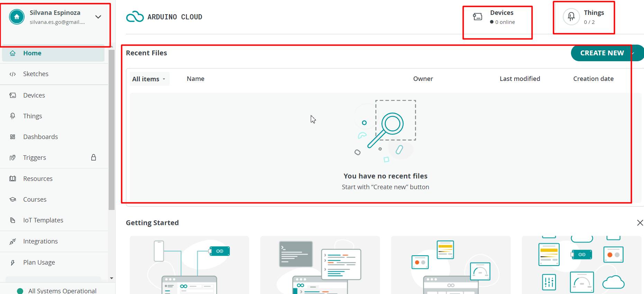Image resolution: width=644 pixels, height=294 pixels.
Task: Click the Devices board icon in the header
Action: tap(478, 17)
